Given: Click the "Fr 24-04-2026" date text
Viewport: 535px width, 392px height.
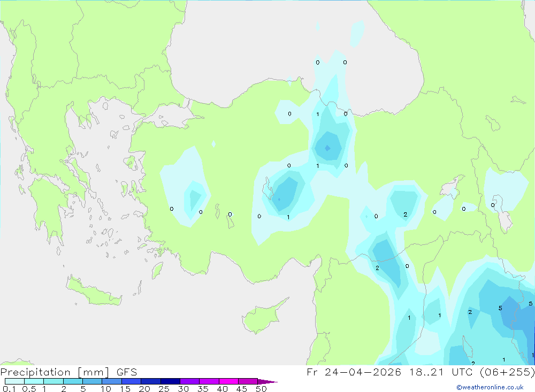Looking at the screenshot, I should [354, 372].
